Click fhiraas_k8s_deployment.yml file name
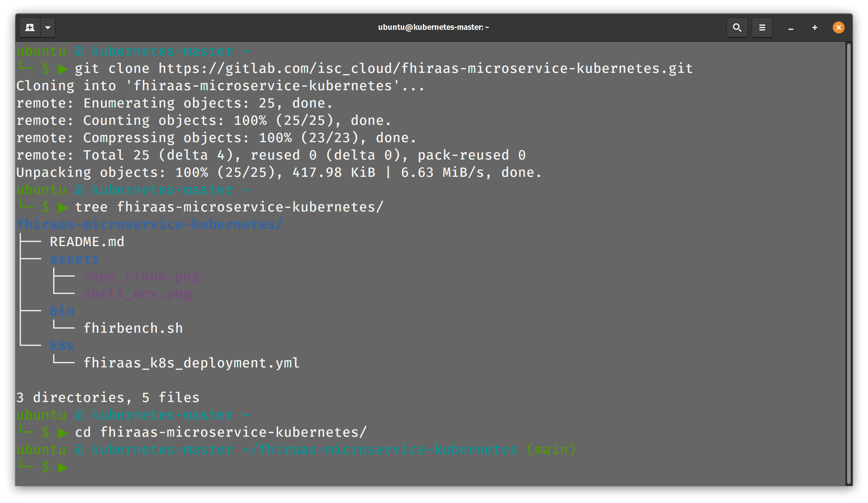Screen dimensions: 868x503 (x=191, y=363)
